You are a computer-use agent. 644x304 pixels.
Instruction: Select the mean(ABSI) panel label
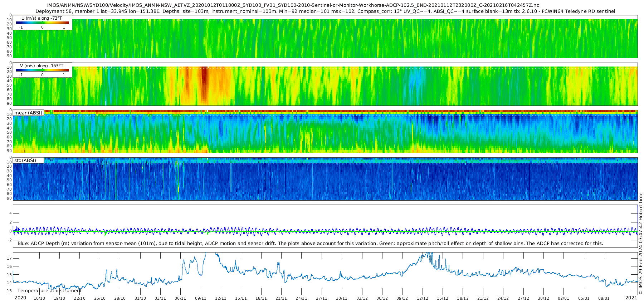point(28,113)
